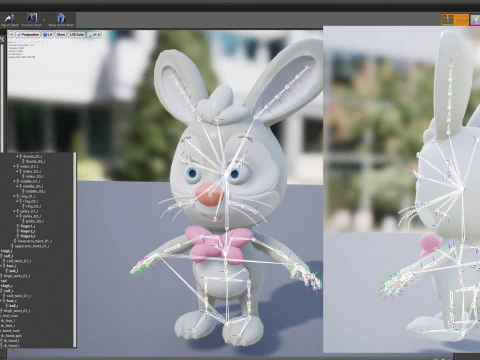This screenshot has width=480, height=360.
Task: Select the ik_foot_r bone row
Action: (x=8, y=326)
